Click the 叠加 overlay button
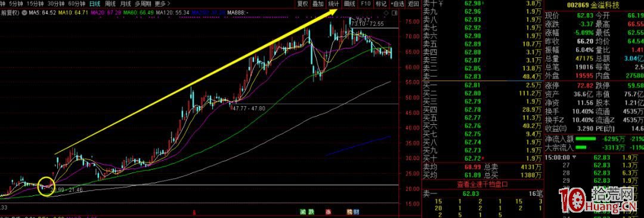This screenshot has width=644, height=218. pos(317,4)
